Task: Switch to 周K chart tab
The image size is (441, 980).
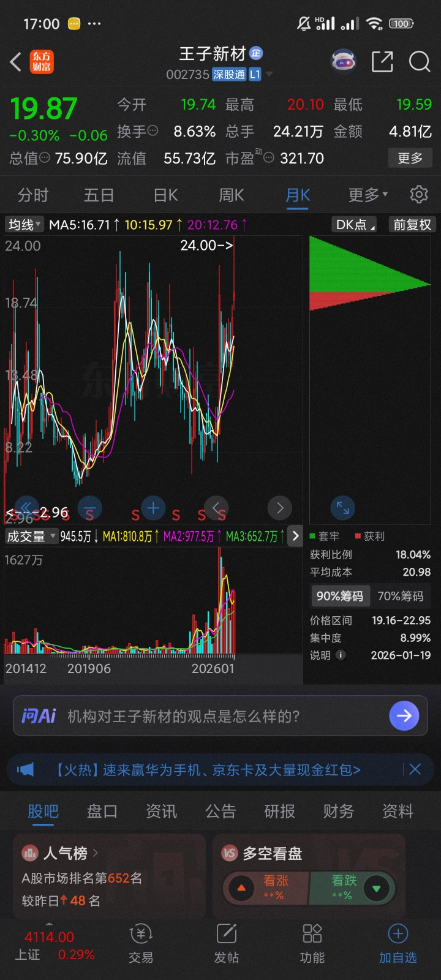Action: tap(232, 195)
